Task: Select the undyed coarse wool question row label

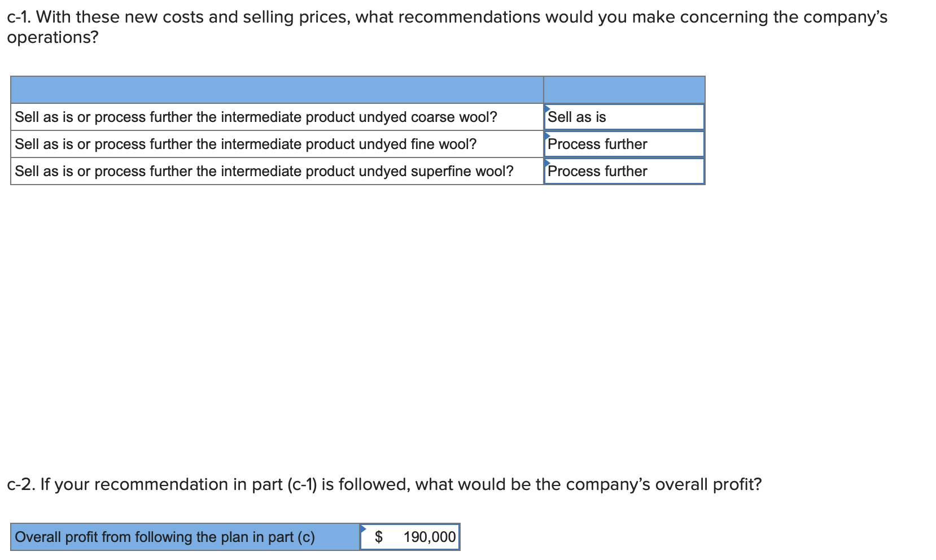Action: (x=256, y=117)
